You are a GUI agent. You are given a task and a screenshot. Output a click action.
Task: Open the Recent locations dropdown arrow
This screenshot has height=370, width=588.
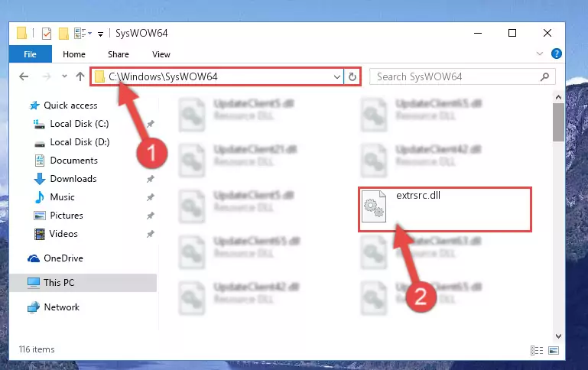point(64,76)
